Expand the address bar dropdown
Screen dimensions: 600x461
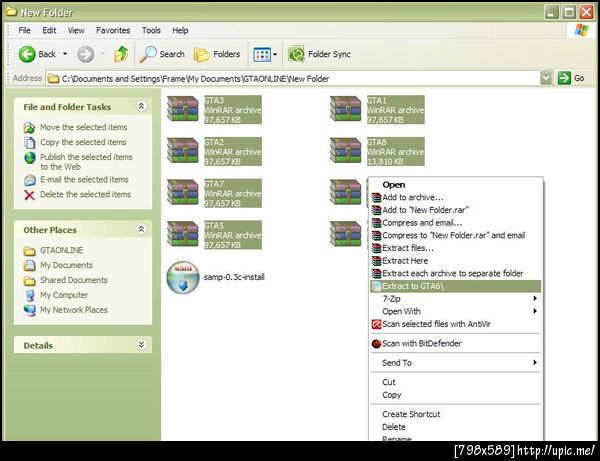pos(546,78)
